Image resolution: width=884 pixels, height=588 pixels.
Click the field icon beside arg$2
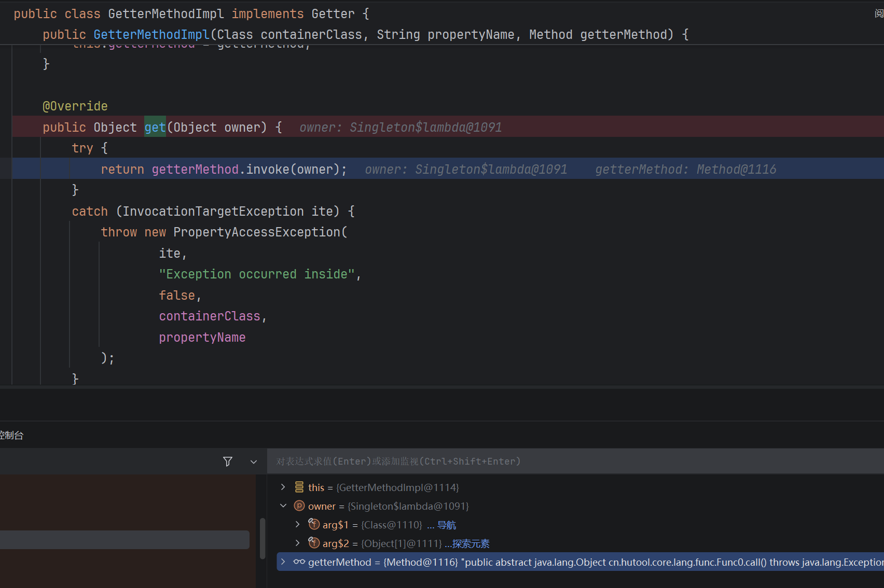click(314, 543)
